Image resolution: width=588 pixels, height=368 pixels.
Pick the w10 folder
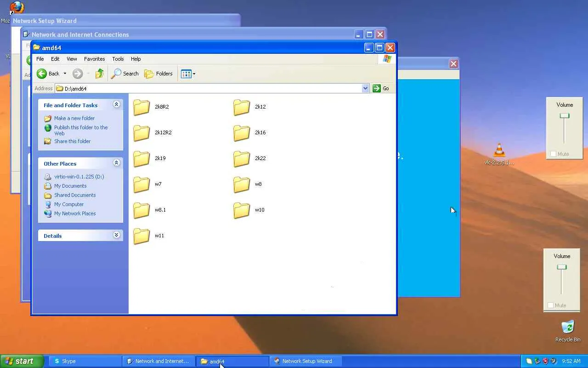pos(242,210)
